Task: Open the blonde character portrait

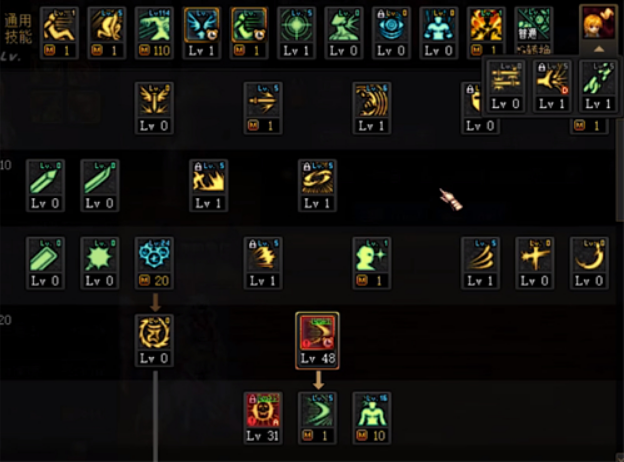Action: tap(598, 23)
